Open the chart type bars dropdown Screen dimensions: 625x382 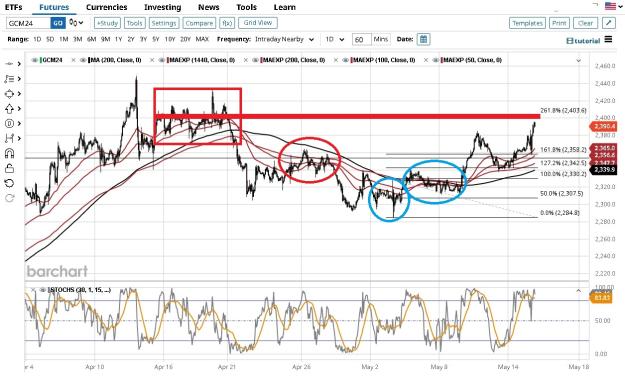(x=76, y=23)
